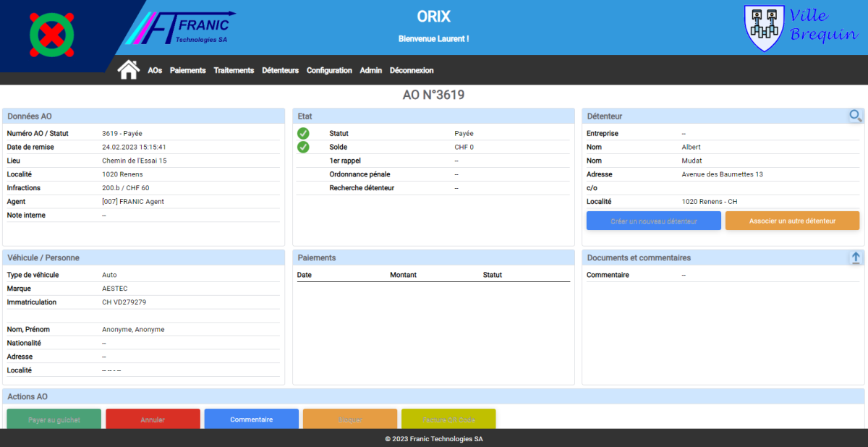Click the red Annuler button

click(x=153, y=419)
